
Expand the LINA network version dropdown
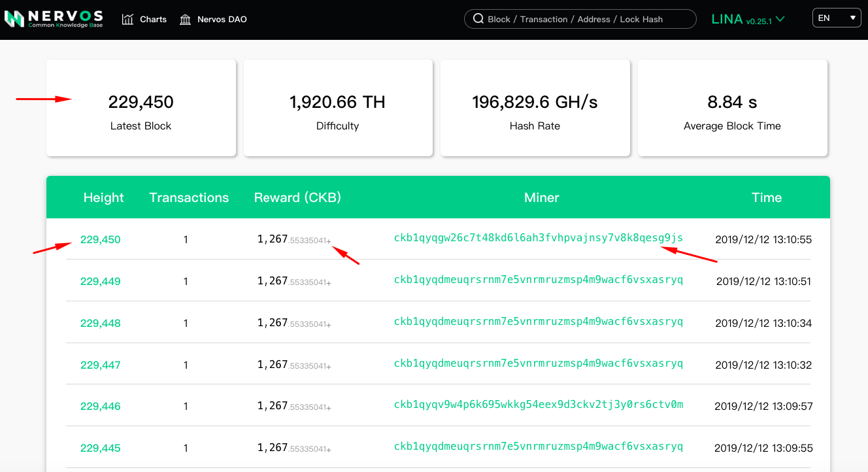[x=748, y=19]
